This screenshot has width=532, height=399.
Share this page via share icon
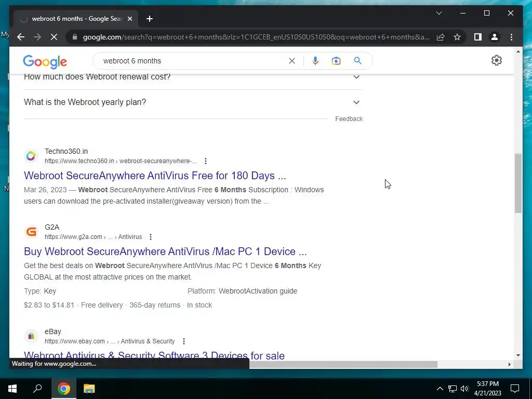441,37
